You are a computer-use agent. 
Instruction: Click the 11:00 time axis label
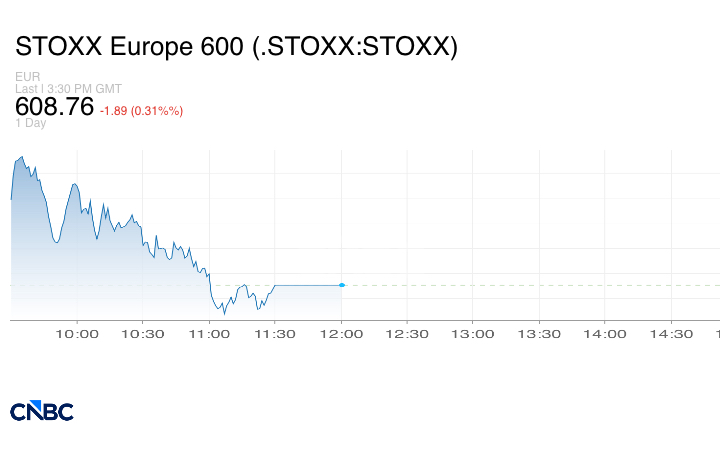click(x=209, y=334)
